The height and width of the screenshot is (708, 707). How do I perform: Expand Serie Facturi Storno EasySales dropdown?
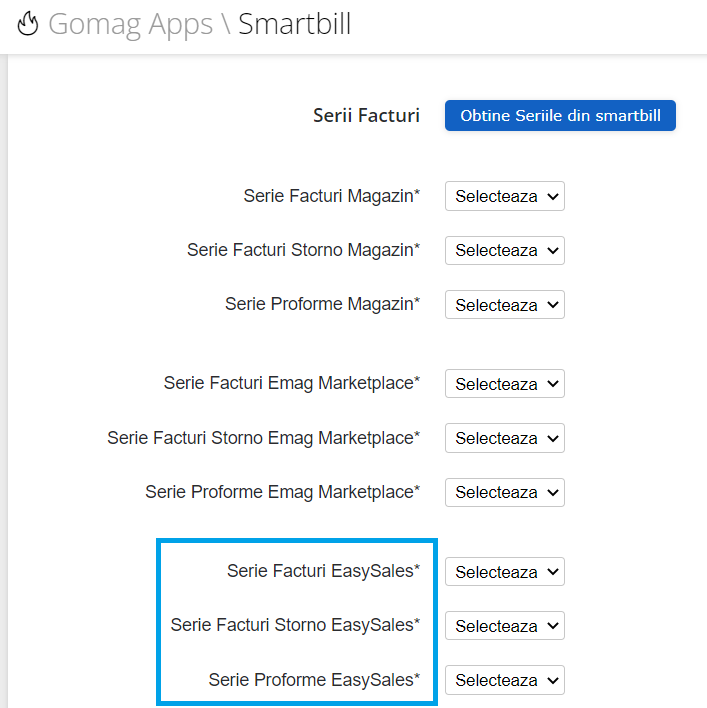(x=505, y=626)
